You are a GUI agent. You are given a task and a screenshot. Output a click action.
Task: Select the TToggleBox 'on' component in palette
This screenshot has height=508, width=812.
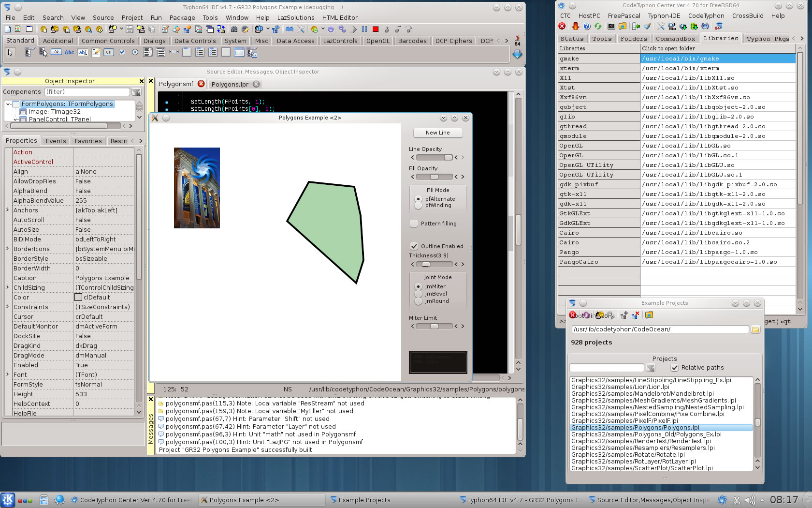[109, 52]
